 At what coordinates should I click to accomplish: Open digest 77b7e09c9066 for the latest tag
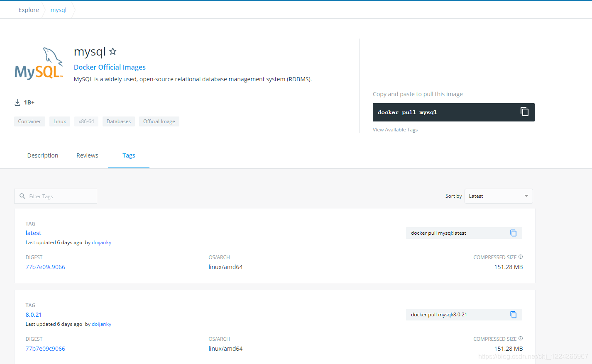[x=45, y=267]
